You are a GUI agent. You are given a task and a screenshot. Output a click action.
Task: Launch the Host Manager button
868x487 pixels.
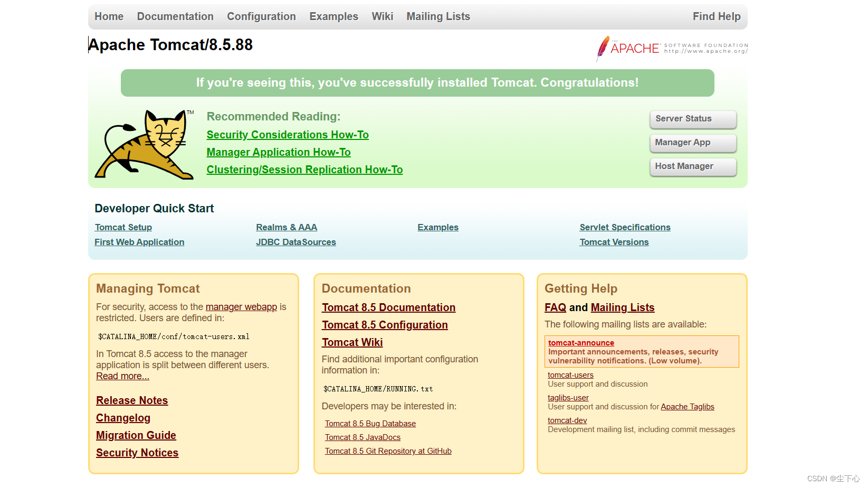[x=693, y=166]
